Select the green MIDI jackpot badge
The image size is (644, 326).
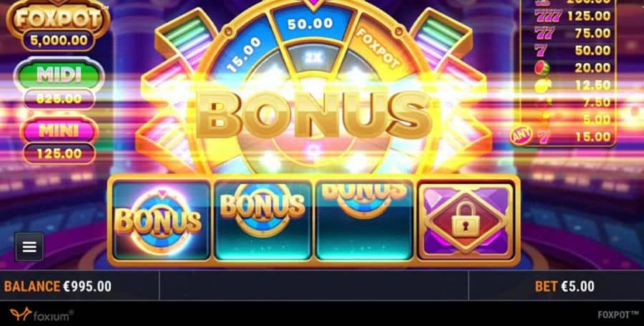59,75
